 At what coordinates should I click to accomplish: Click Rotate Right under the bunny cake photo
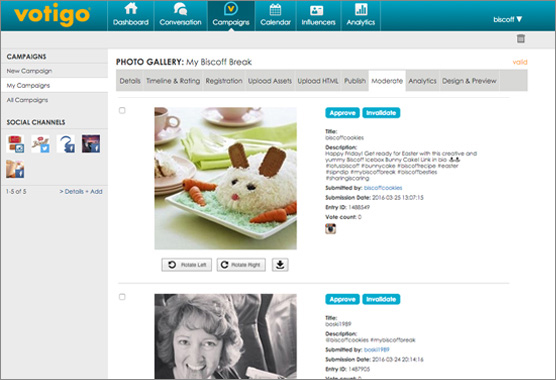(x=241, y=265)
